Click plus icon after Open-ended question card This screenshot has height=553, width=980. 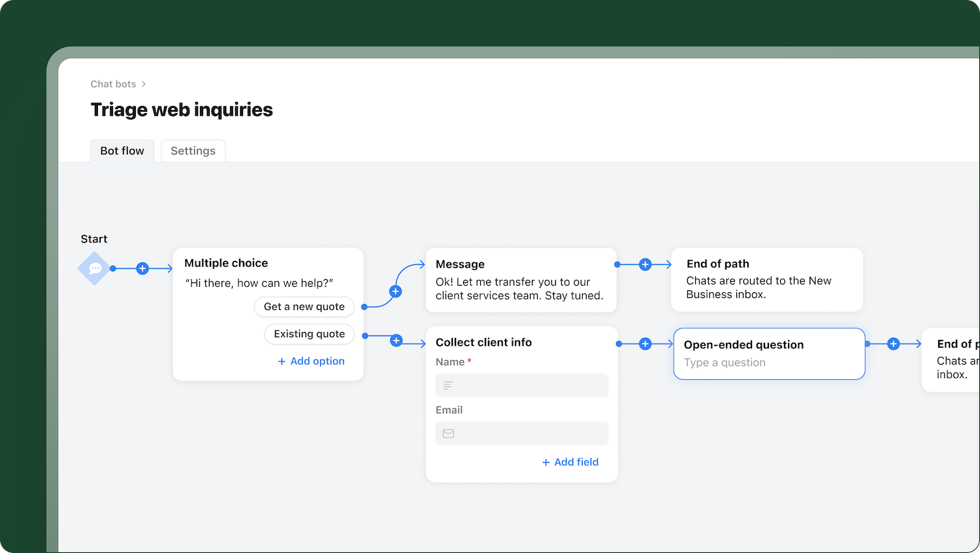(893, 344)
